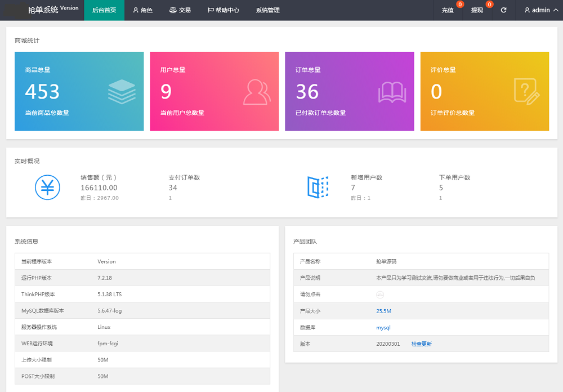Open the 交易 menu

point(180,10)
